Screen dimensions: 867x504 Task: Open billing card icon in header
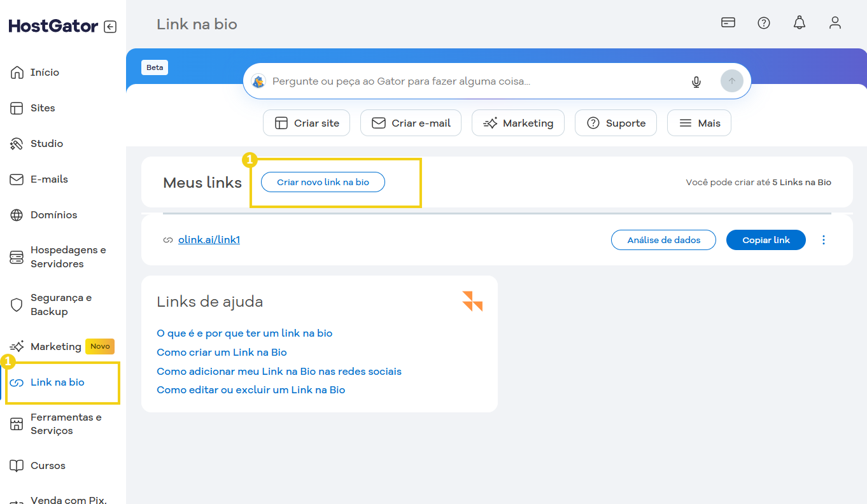click(728, 23)
